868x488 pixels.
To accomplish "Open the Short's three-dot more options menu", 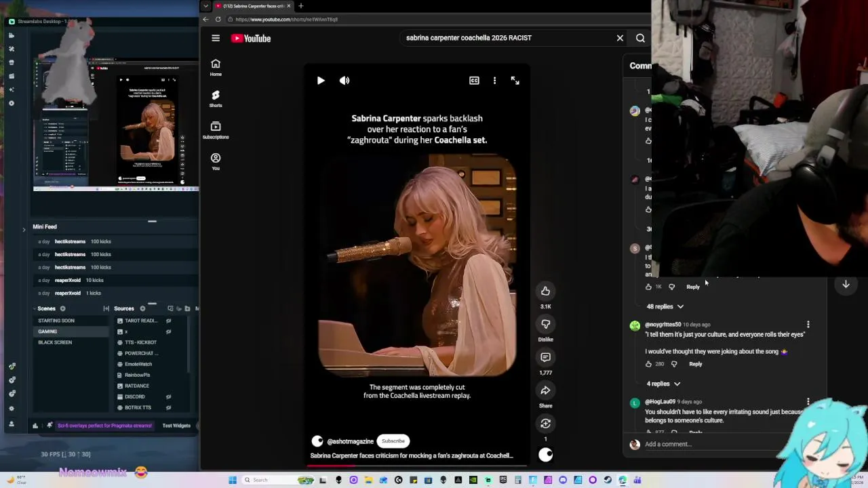I will pos(494,81).
